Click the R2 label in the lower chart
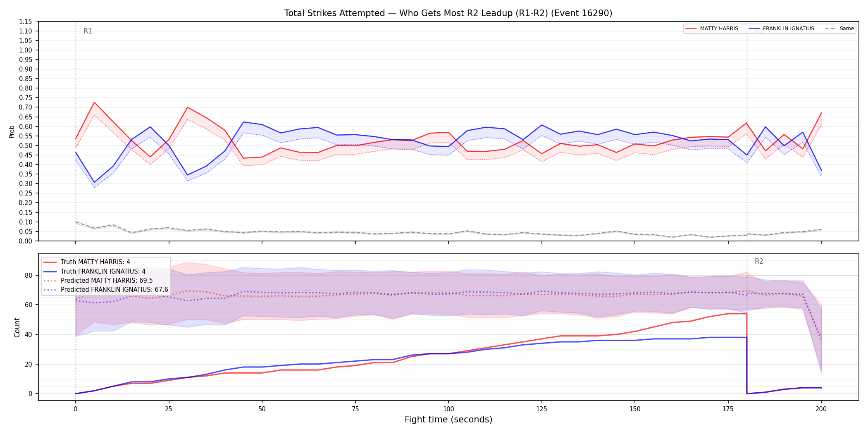 coord(759,261)
